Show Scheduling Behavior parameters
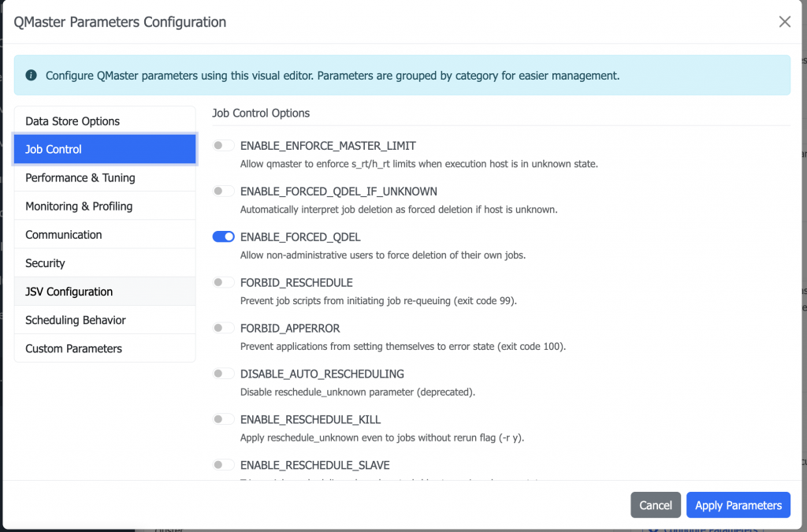 coord(105,320)
